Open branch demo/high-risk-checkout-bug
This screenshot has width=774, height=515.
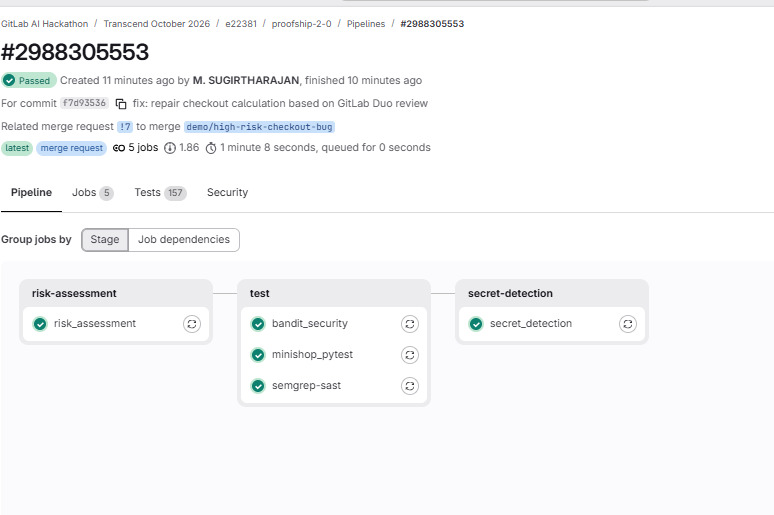[x=259, y=127]
